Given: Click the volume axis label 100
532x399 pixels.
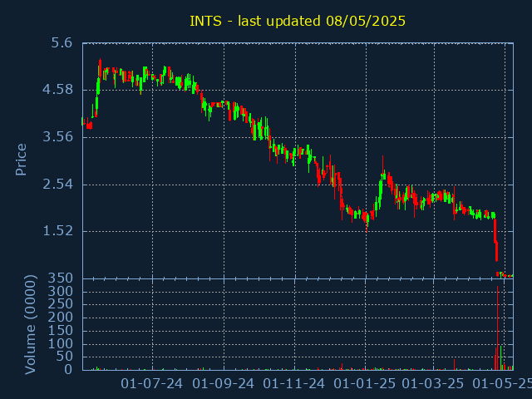Looking at the screenshot, I should tap(60, 344).
